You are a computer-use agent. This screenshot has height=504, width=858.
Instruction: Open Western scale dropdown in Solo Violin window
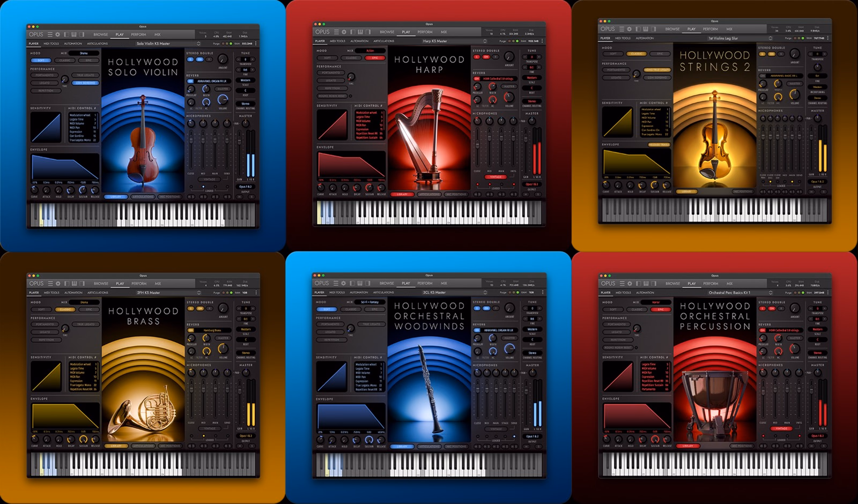246,80
